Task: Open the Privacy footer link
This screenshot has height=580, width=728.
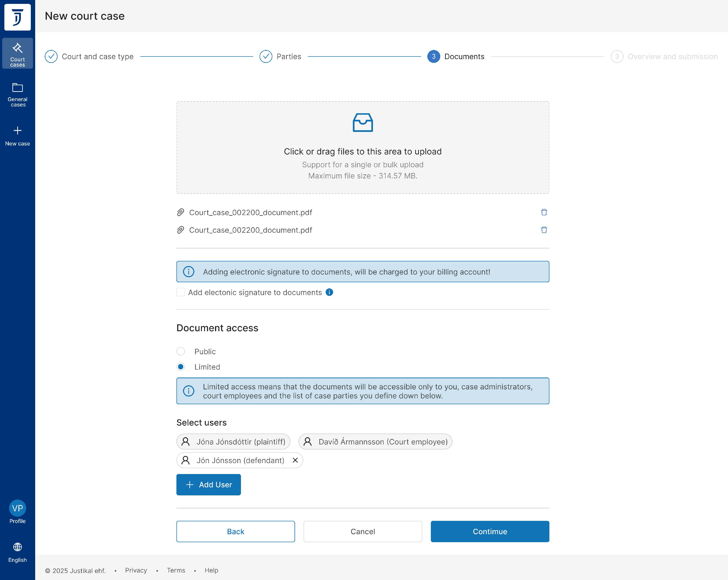Action: 136,570
